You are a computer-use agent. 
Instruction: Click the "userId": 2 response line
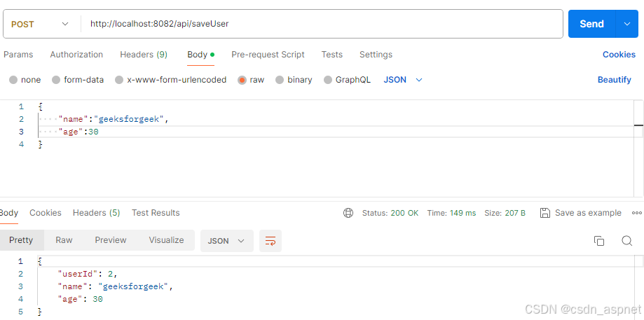88,274
